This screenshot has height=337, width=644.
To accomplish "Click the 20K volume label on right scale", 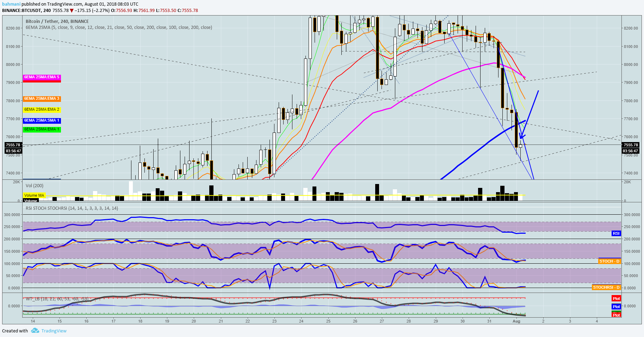I will pos(627,182).
